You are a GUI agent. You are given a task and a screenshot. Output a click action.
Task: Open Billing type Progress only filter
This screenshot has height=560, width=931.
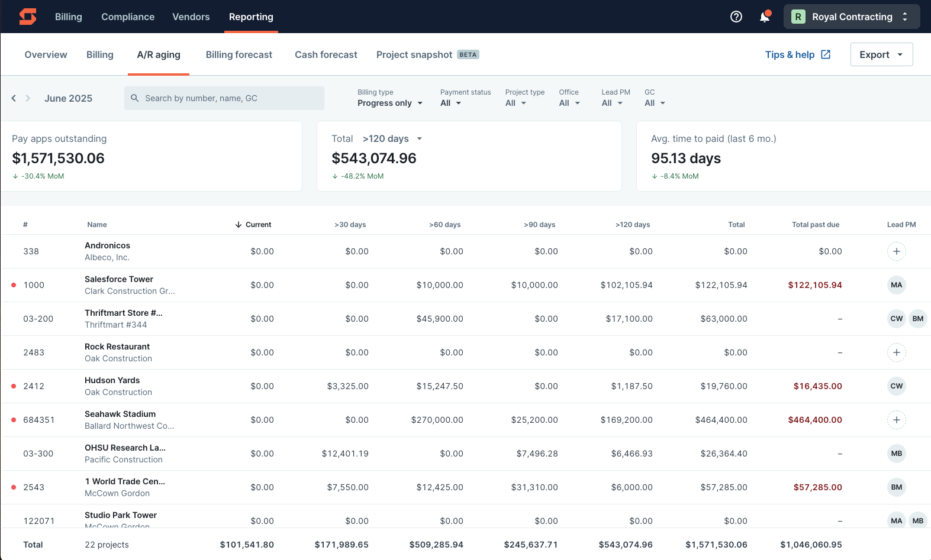[390, 103]
